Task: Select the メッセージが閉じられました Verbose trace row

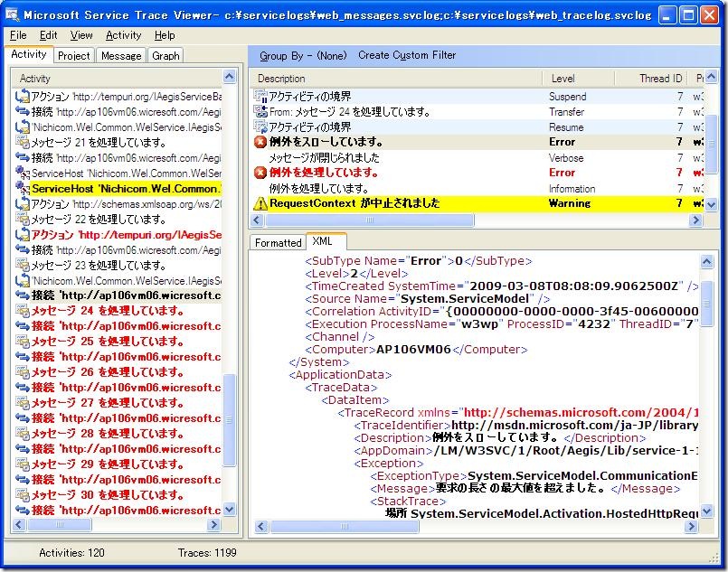Action: tap(477, 158)
